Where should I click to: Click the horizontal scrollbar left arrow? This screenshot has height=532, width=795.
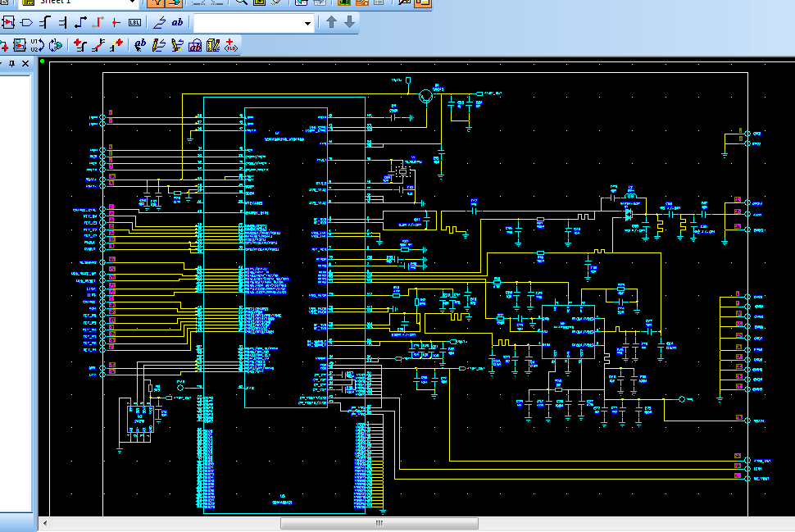45,523
